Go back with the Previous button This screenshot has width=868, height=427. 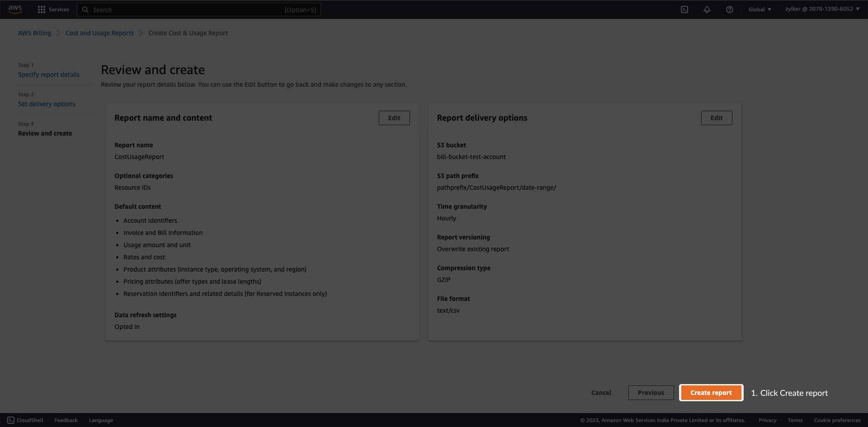[x=651, y=393]
